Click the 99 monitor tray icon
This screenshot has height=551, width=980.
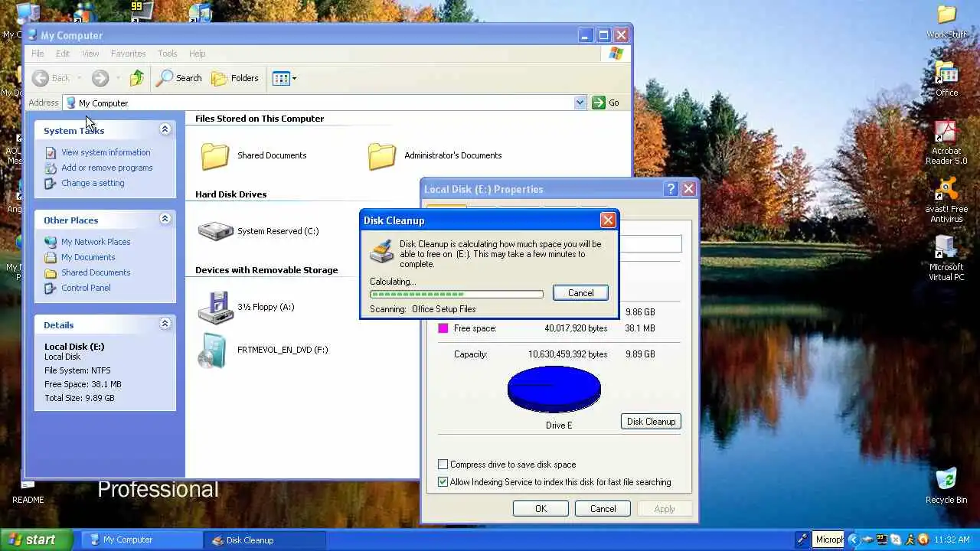882,540
